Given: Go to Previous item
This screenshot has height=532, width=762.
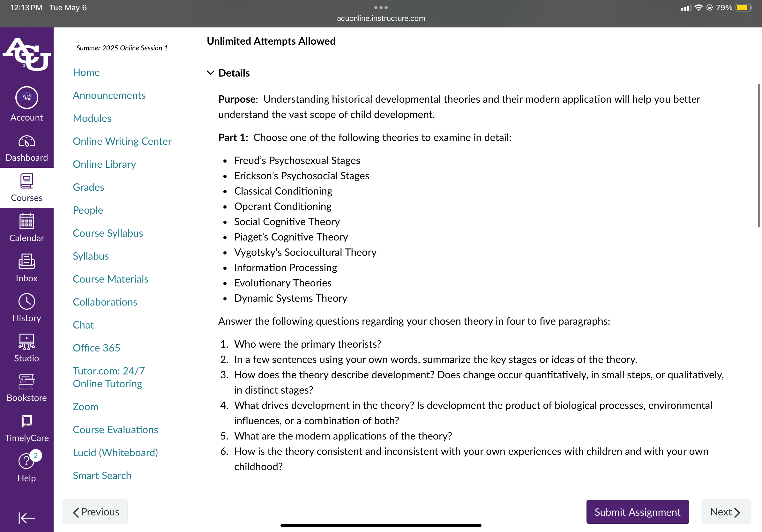Looking at the screenshot, I should (x=95, y=512).
